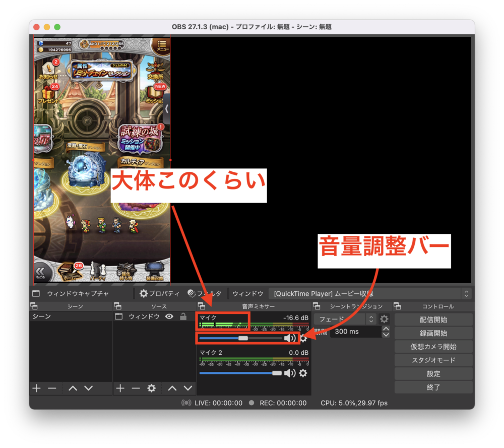Click the お知らせ icon in game preview
The image size is (504, 448).
coord(49,70)
